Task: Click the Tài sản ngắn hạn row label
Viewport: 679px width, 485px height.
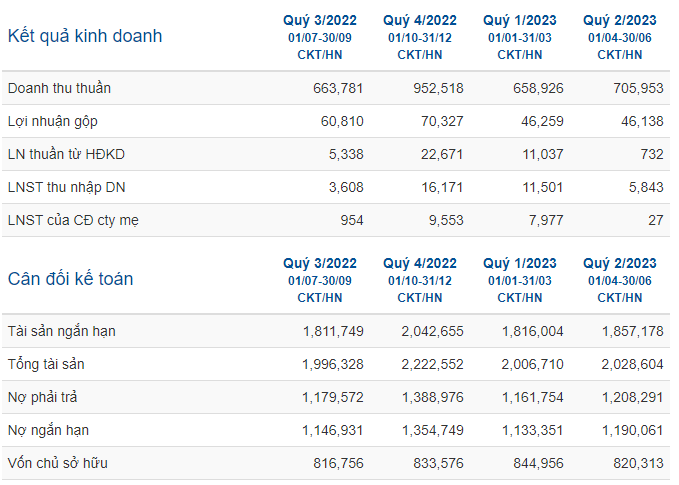Action: click(x=61, y=331)
